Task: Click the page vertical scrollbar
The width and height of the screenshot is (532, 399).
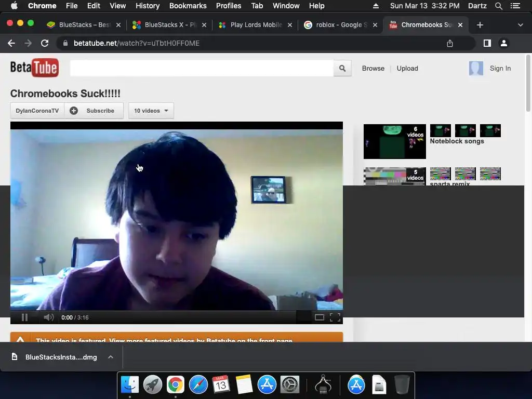Action: coord(528,83)
